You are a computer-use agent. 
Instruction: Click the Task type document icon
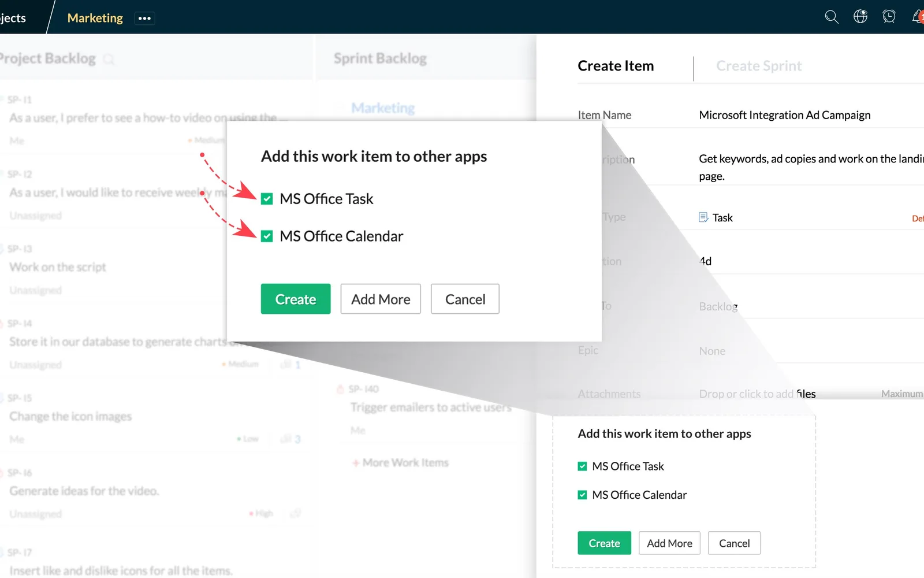pos(703,217)
